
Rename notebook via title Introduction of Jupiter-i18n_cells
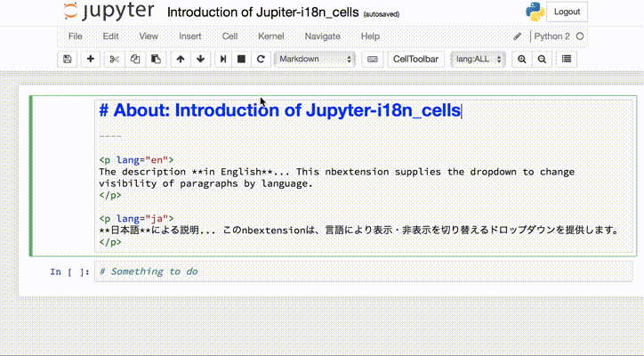pos(263,12)
